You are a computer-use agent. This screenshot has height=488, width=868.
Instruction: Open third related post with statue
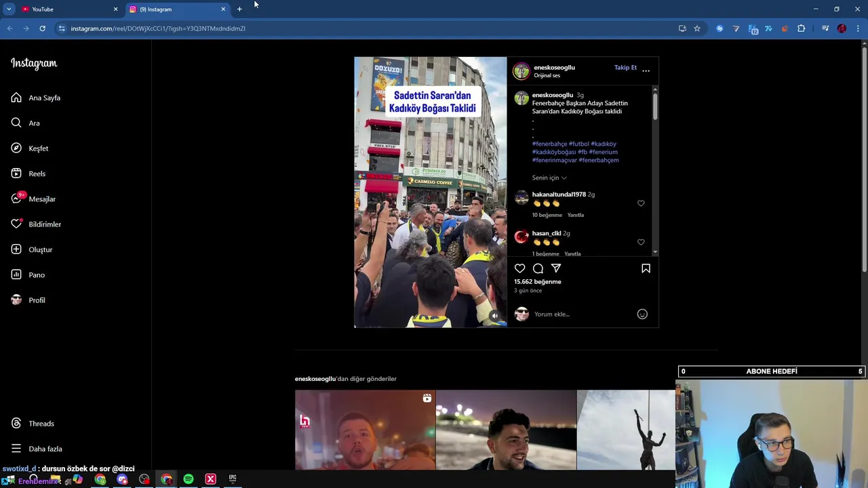[626, 430]
